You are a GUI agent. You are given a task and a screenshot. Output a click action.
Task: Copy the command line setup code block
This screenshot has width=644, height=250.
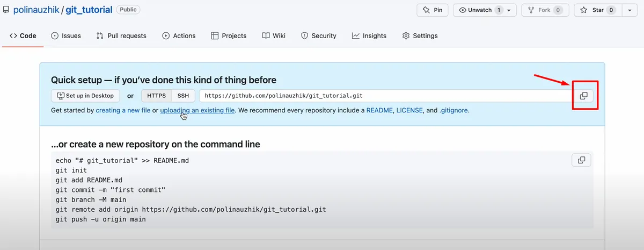pyautogui.click(x=581, y=160)
